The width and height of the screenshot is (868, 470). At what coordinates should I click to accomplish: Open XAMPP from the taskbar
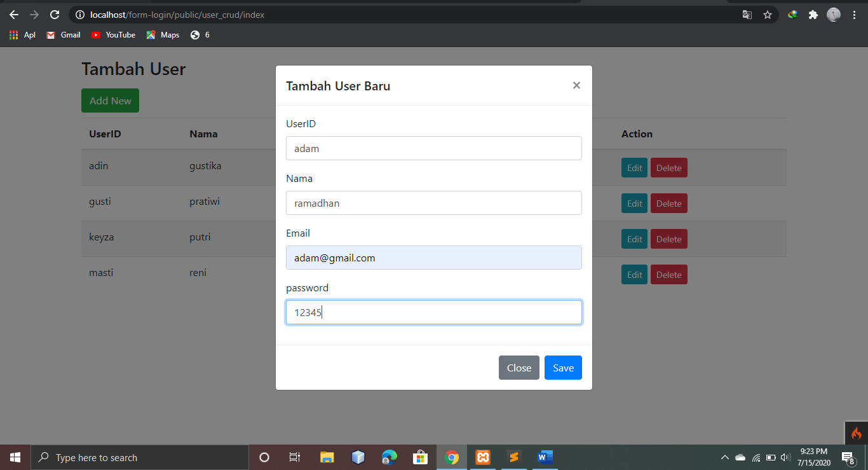click(483, 457)
